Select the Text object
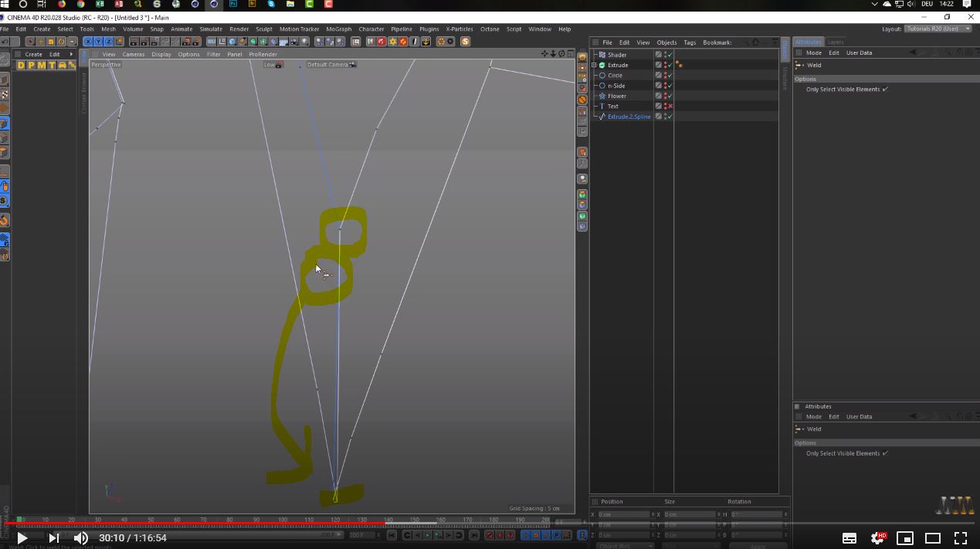Image resolution: width=980 pixels, height=549 pixels. pyautogui.click(x=613, y=107)
